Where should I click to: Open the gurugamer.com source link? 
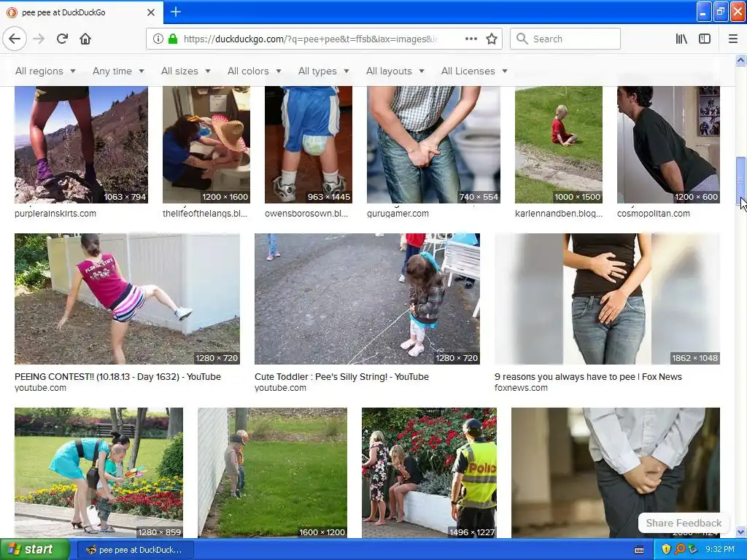click(398, 214)
